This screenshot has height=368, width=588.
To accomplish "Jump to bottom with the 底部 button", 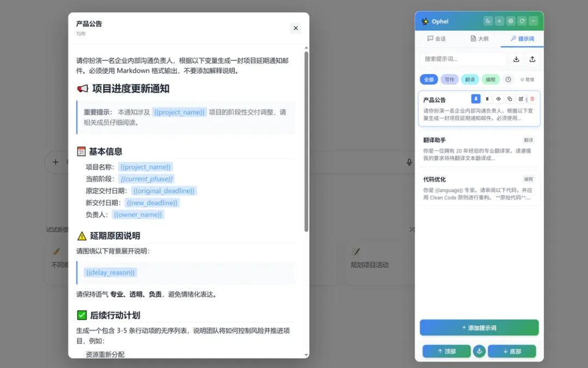I will point(512,351).
